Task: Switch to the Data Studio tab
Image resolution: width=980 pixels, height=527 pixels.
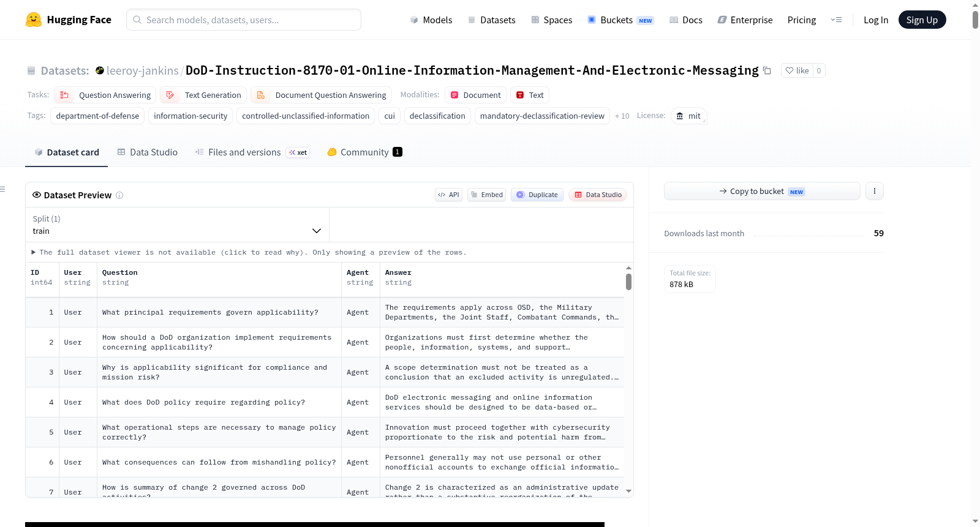Action: point(148,152)
